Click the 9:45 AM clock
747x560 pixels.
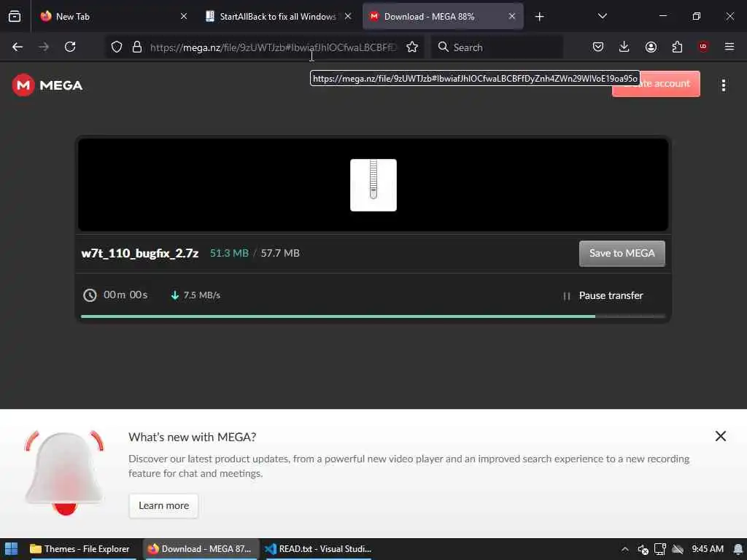click(x=708, y=549)
